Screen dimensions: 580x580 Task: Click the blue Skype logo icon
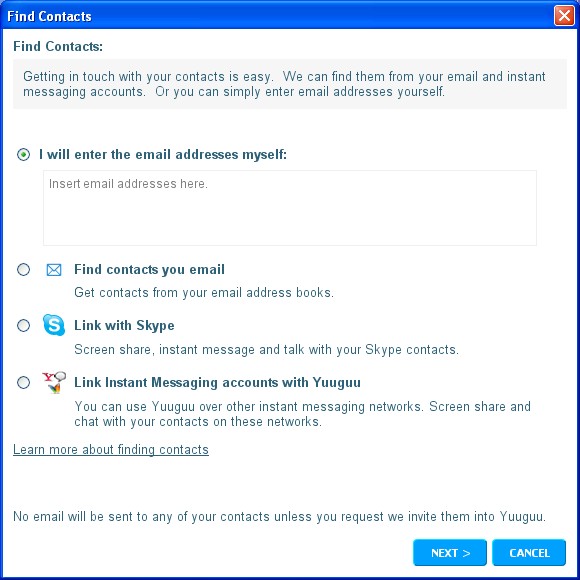[54, 325]
